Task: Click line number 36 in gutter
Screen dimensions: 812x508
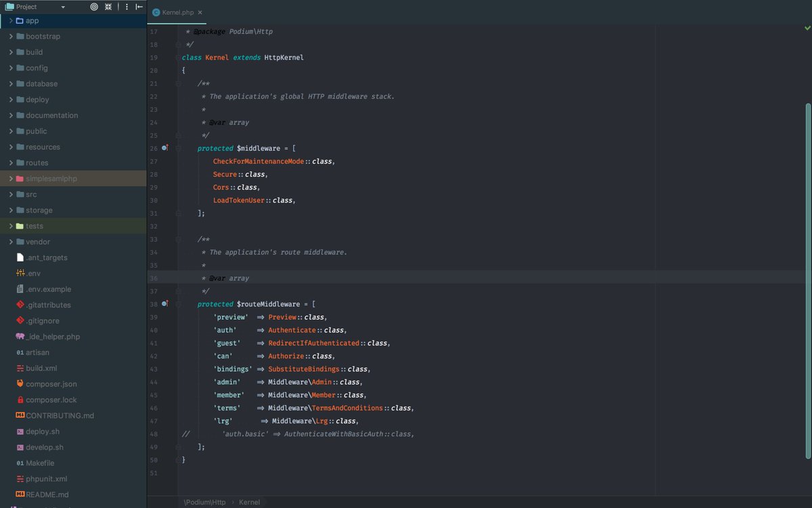Action: click(x=154, y=278)
